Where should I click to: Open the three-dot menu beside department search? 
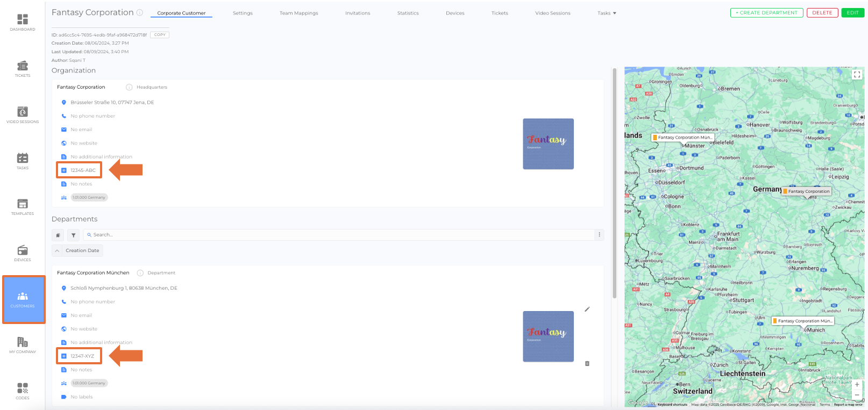599,235
